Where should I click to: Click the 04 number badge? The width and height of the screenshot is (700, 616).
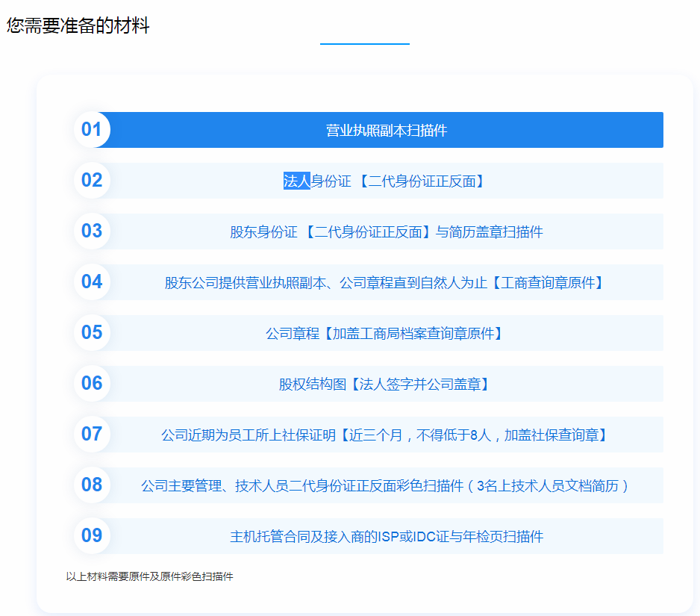tap(92, 282)
